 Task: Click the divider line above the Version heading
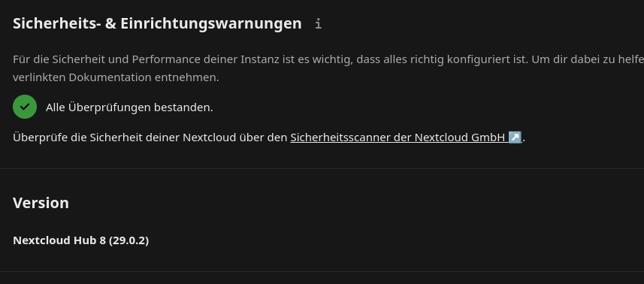tap(322, 169)
